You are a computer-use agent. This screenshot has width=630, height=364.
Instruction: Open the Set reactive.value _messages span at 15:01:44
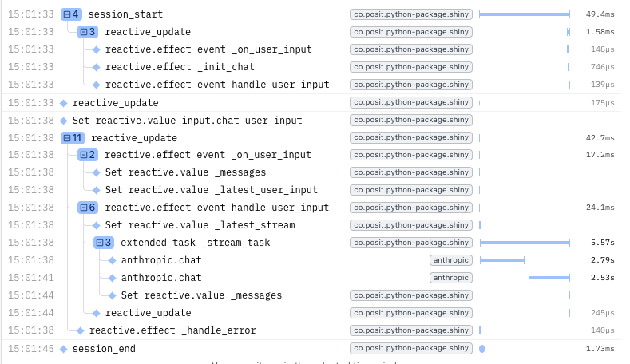(x=201, y=295)
